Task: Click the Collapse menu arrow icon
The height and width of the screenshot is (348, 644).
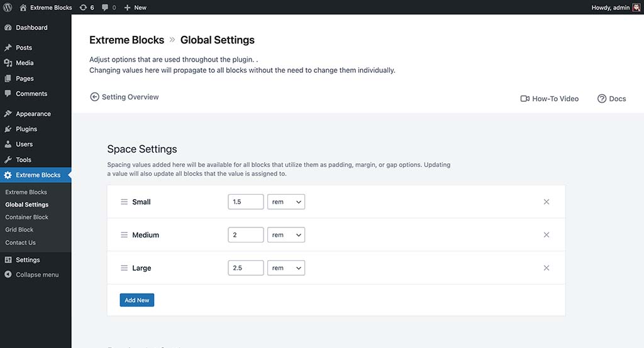Action: click(8, 275)
